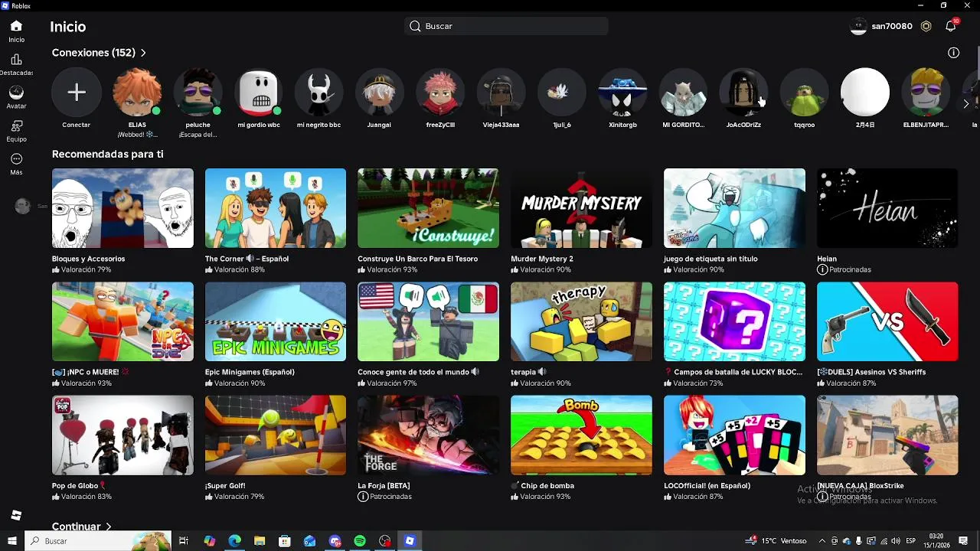The width and height of the screenshot is (980, 551).
Task: Open Conoce gente de todo el mundo thumbnail
Action: [x=428, y=321]
